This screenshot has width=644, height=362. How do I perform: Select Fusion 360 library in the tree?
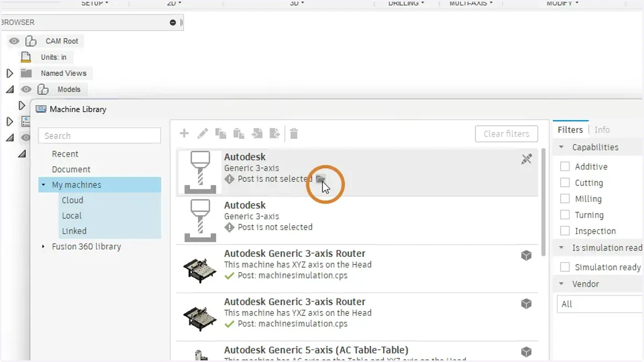pyautogui.click(x=86, y=247)
